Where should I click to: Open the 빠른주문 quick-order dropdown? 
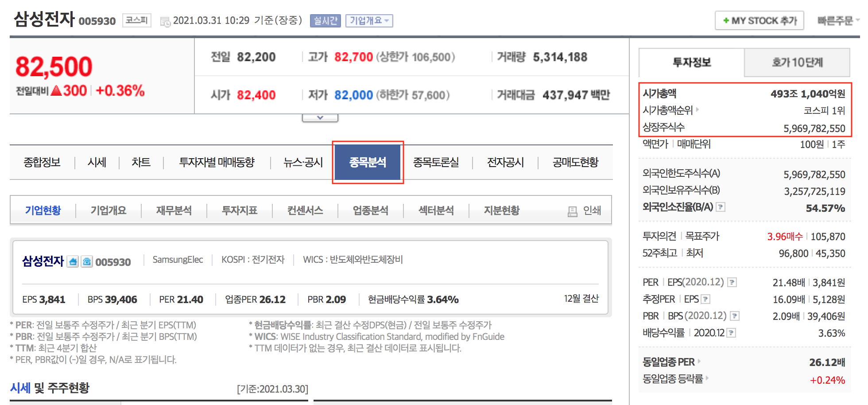(x=838, y=20)
